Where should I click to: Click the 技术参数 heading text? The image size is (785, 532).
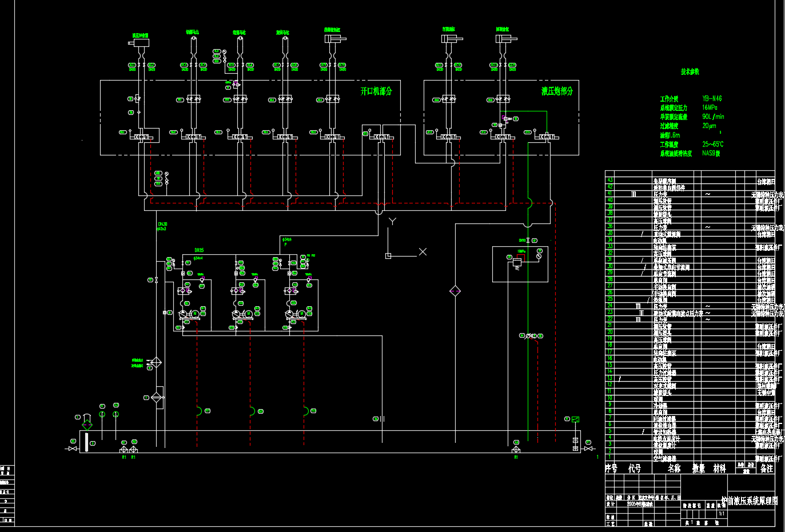(690, 72)
